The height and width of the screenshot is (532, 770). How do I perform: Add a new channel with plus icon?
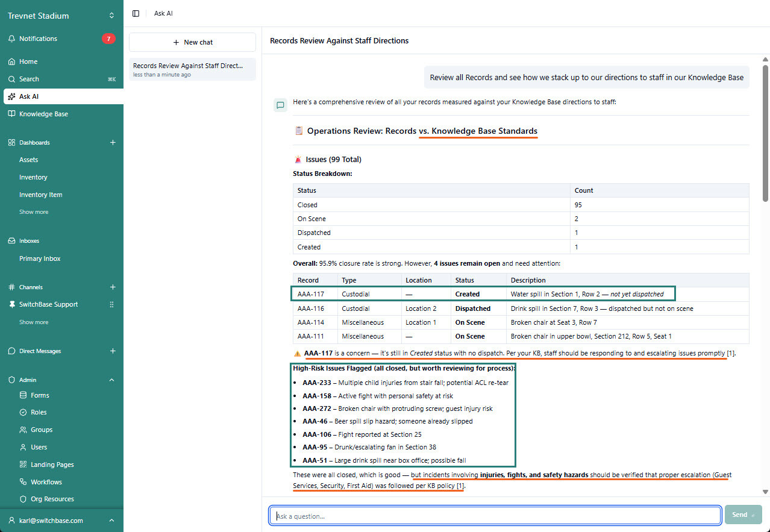112,287
